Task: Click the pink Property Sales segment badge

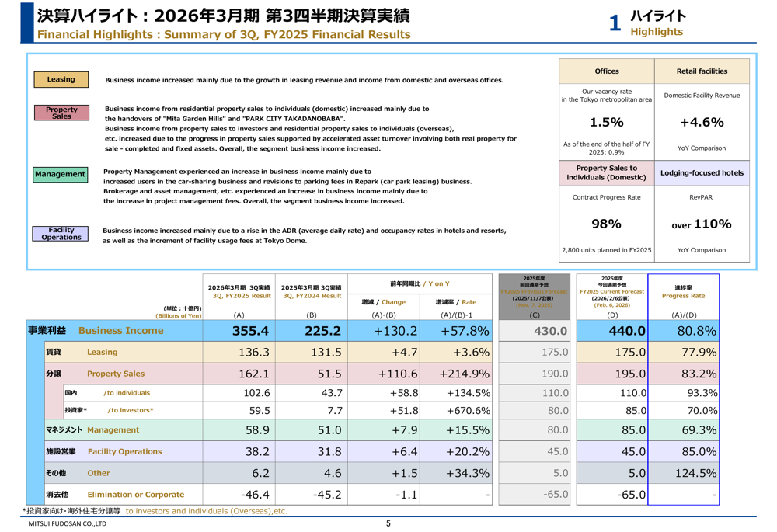Action: click(61, 113)
